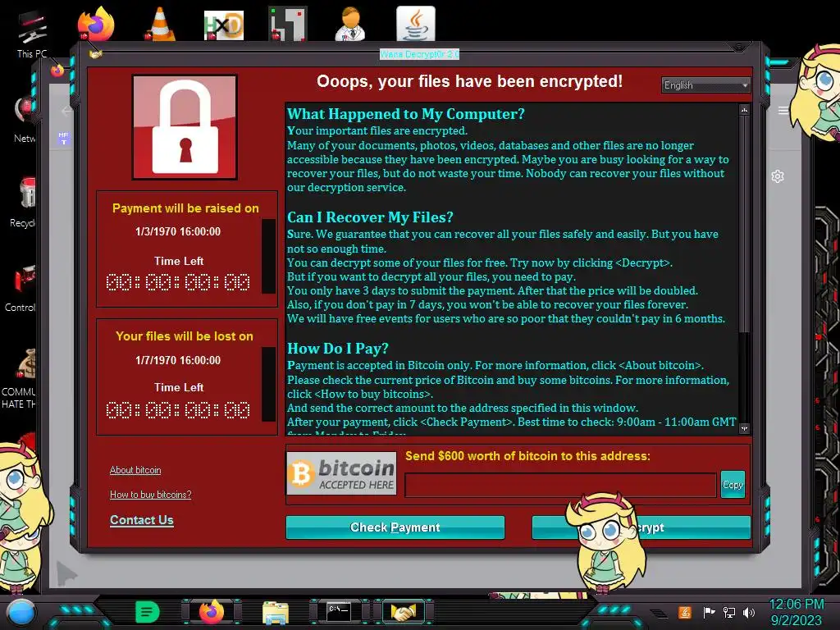
Task: Click the date 1/3/1970 16:00:00
Action: [x=178, y=231]
